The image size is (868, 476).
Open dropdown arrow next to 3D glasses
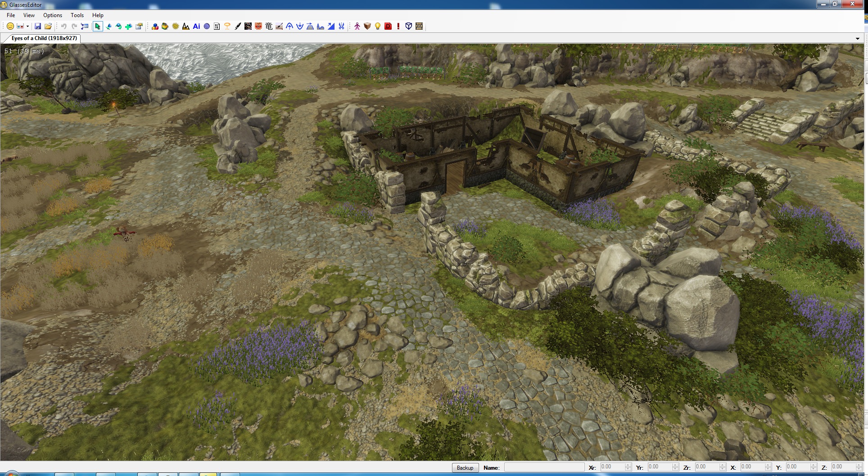27,27
